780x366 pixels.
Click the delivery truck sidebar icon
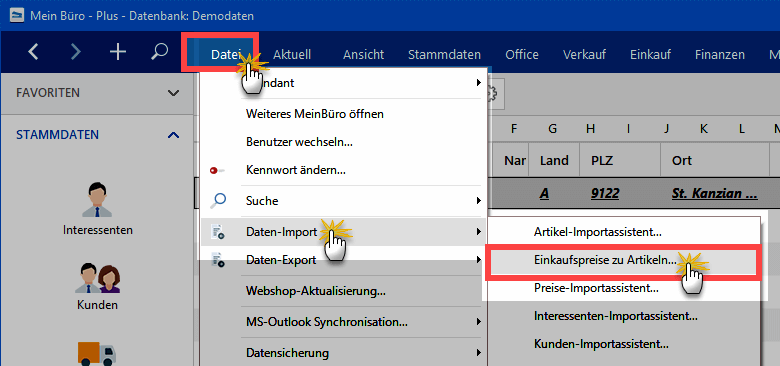click(97, 353)
